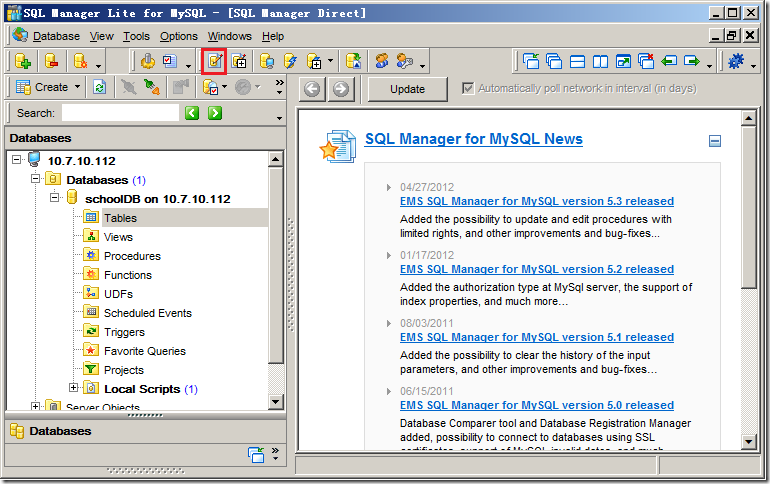Expand the 04/27/2012 news entry triangle
Viewport: 770px width, 484px height.
point(389,188)
